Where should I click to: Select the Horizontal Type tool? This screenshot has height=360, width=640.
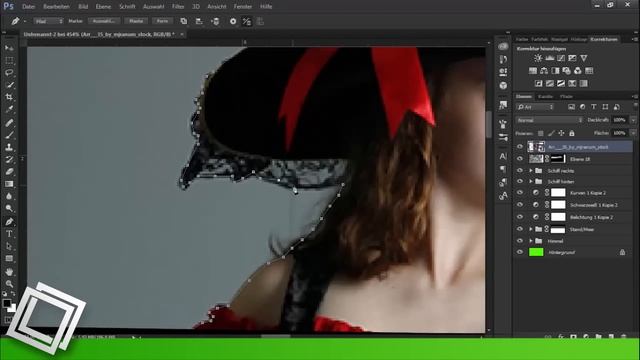(x=9, y=234)
